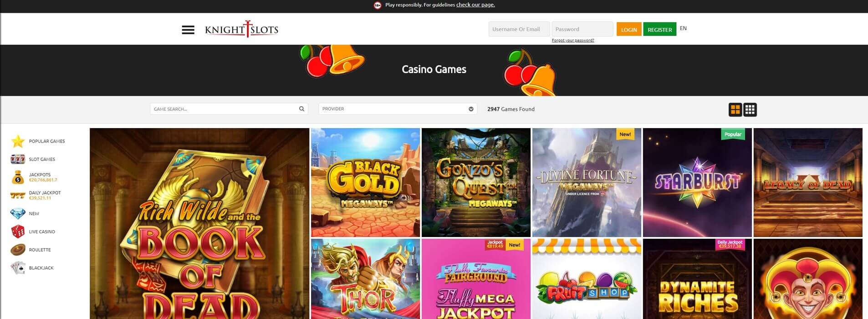Open Live Casino red dice icon

click(18, 232)
